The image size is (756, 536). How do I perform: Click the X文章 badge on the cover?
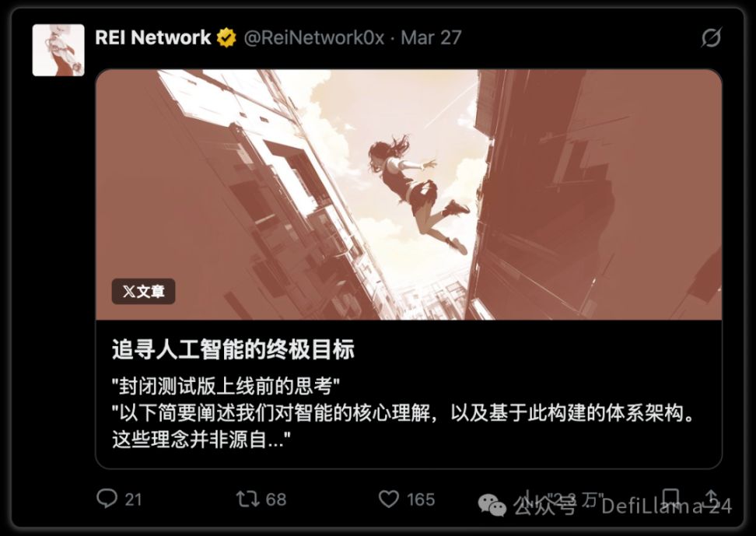coord(143,292)
